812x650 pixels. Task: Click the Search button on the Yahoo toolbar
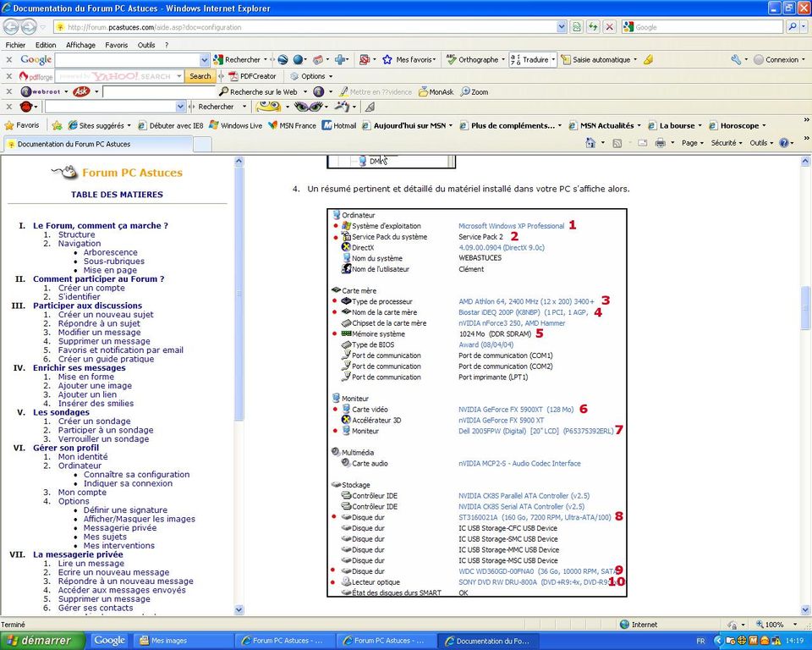point(200,76)
